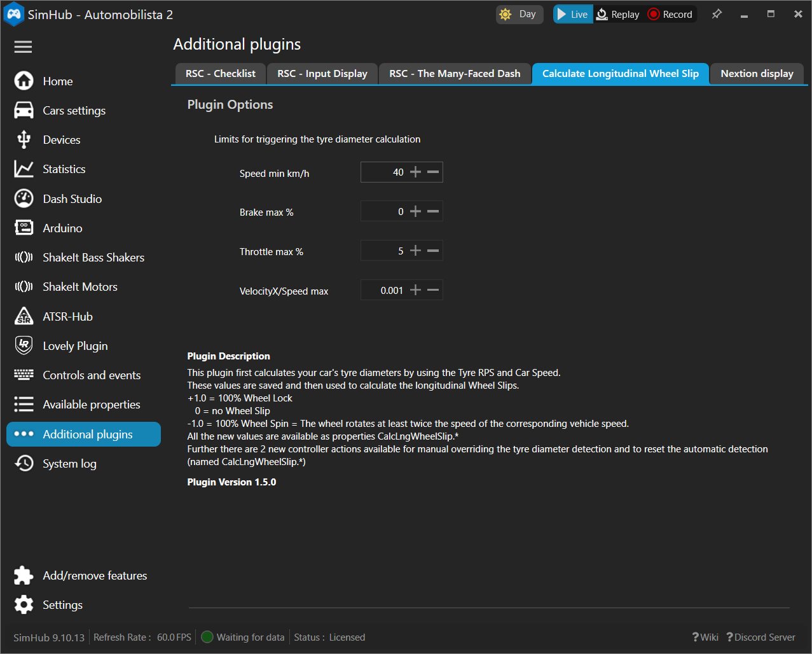
Task: Click the SimHub gamepad logo
Action: (x=14, y=14)
